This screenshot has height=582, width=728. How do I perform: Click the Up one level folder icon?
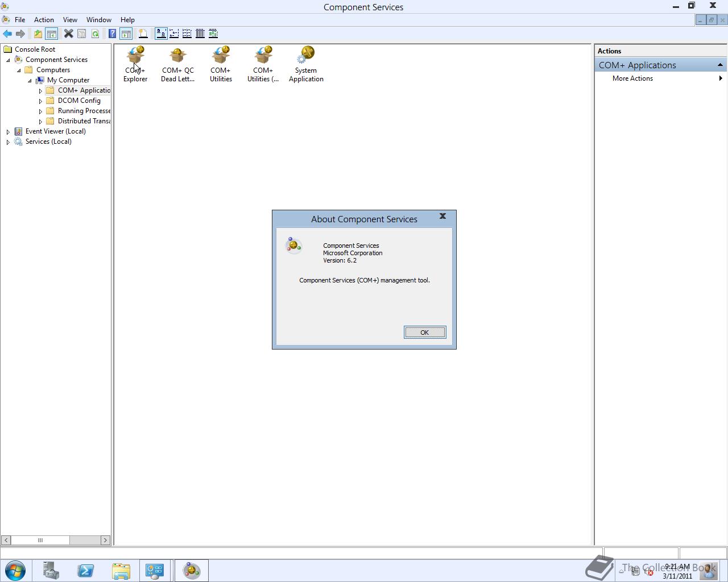pos(38,34)
